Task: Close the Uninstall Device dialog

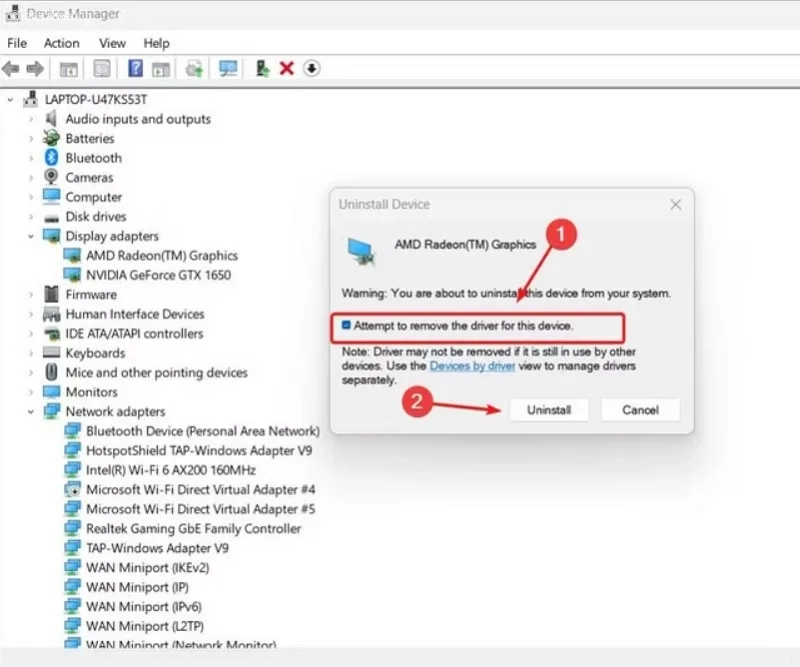Action: pos(676,205)
